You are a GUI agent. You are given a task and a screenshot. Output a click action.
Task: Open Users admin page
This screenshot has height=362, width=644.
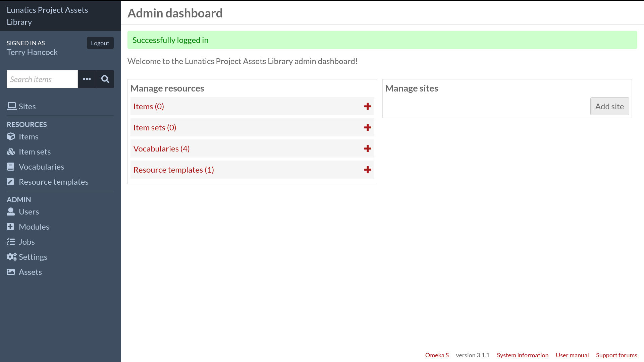click(x=29, y=212)
